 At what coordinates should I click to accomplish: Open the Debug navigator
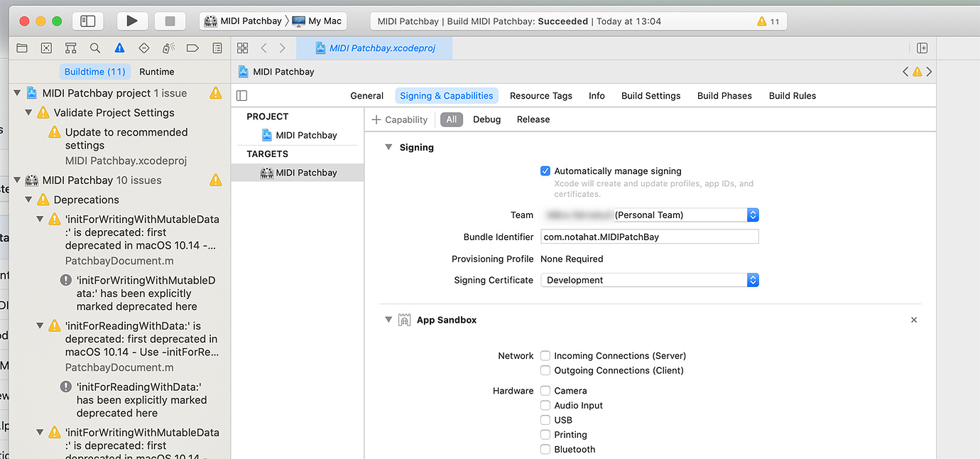168,48
